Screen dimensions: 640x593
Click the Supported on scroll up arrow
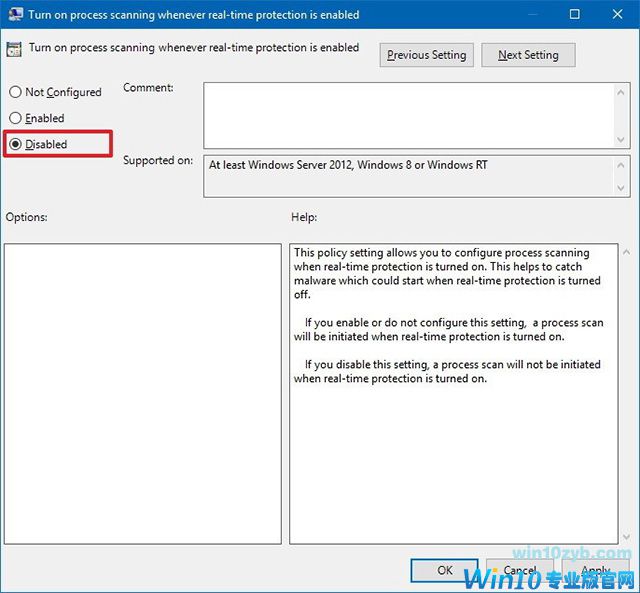(x=621, y=165)
